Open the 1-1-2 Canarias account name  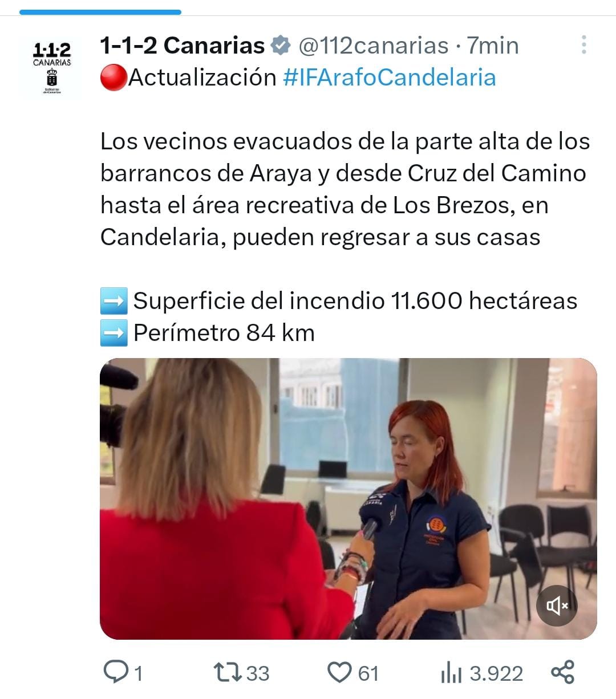pos(183,45)
